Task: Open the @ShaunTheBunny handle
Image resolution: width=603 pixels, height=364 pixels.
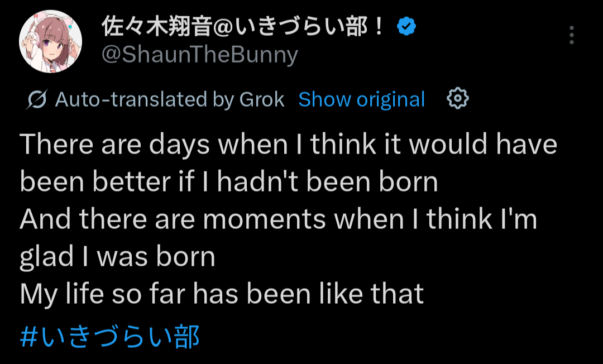Action: 199,55
